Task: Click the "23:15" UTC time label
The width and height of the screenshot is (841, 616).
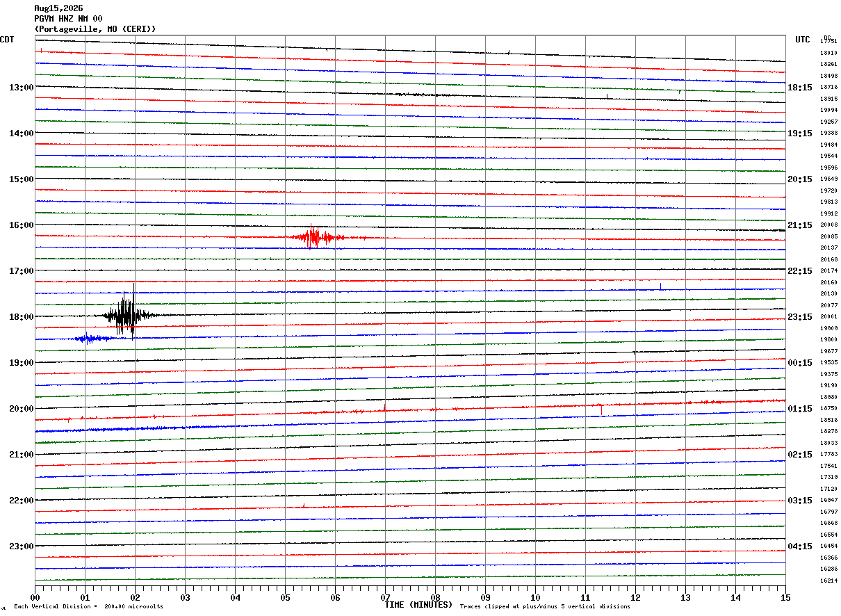Action: [x=800, y=317]
